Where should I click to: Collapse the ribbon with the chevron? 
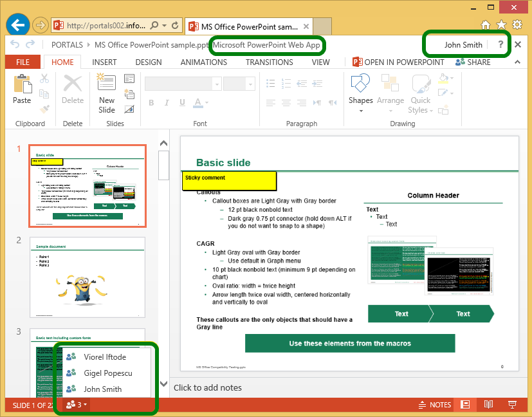pyautogui.click(x=517, y=62)
